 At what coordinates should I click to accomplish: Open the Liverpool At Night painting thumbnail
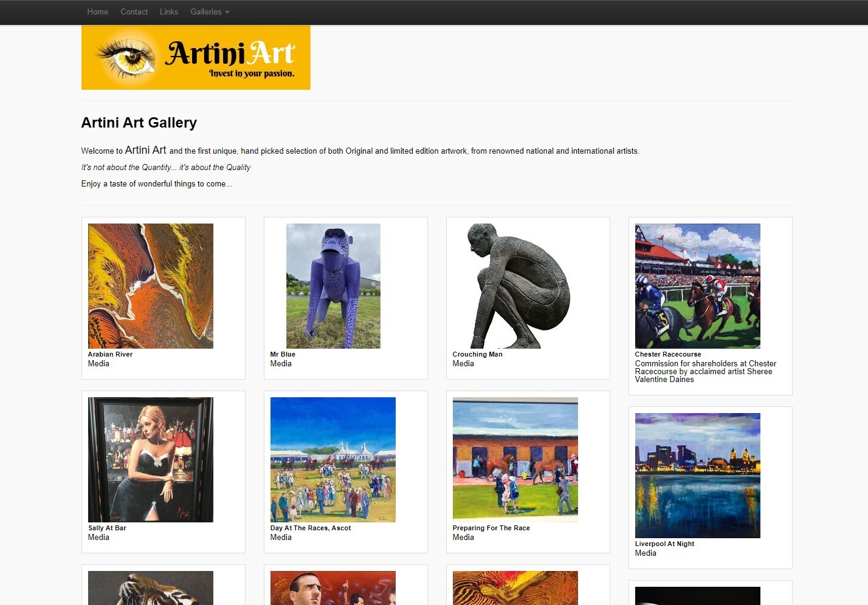point(698,476)
